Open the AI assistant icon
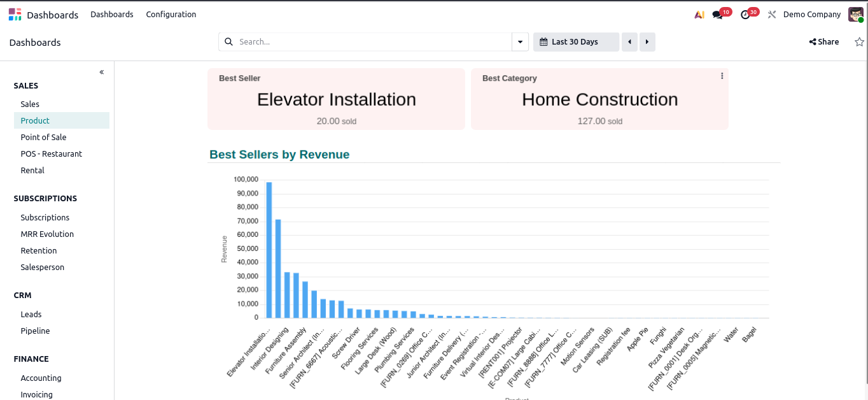This screenshot has height=400, width=868. coord(699,15)
